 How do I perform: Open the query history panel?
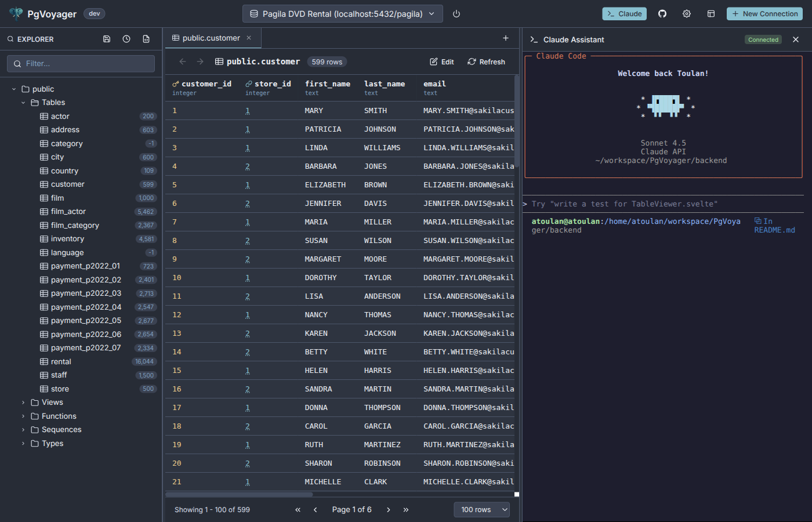pos(126,38)
